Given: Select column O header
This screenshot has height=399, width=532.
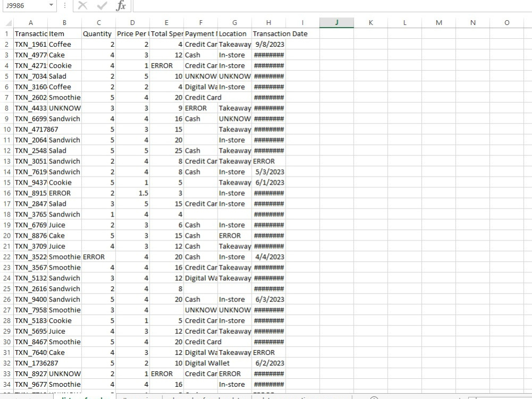Looking at the screenshot, I should 506,23.
